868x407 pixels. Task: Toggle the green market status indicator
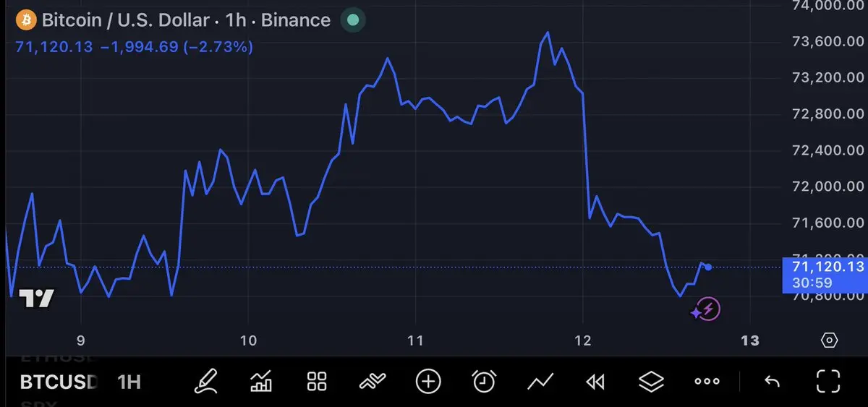pyautogui.click(x=353, y=20)
